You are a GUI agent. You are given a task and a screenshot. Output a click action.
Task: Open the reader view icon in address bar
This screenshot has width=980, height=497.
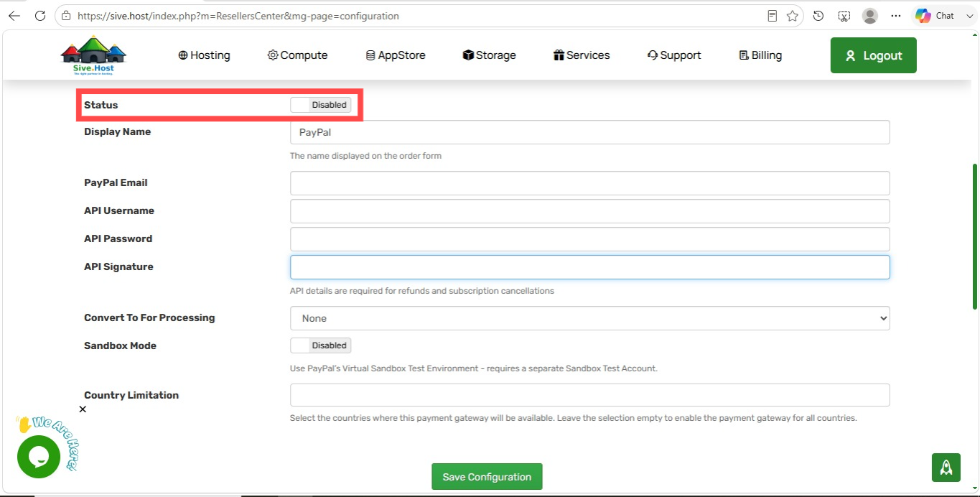tap(773, 16)
